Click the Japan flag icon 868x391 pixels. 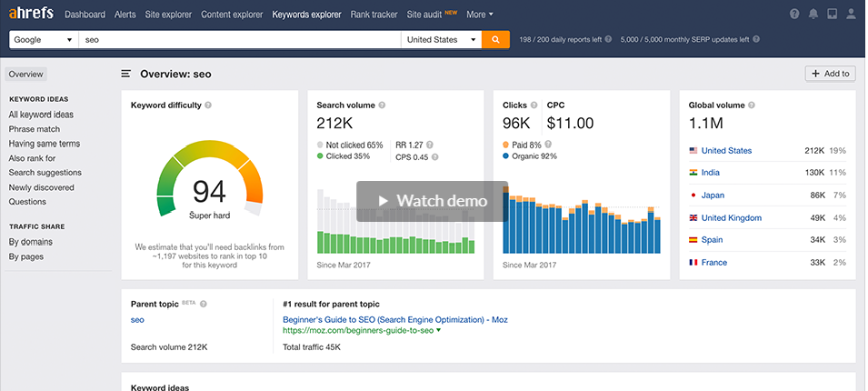tap(693, 195)
